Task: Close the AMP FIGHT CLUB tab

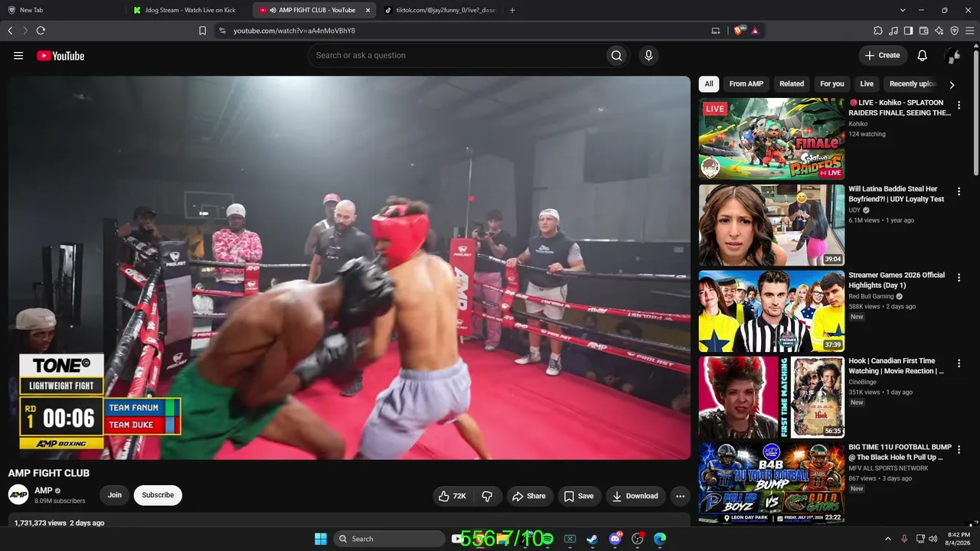Action: [x=368, y=10]
